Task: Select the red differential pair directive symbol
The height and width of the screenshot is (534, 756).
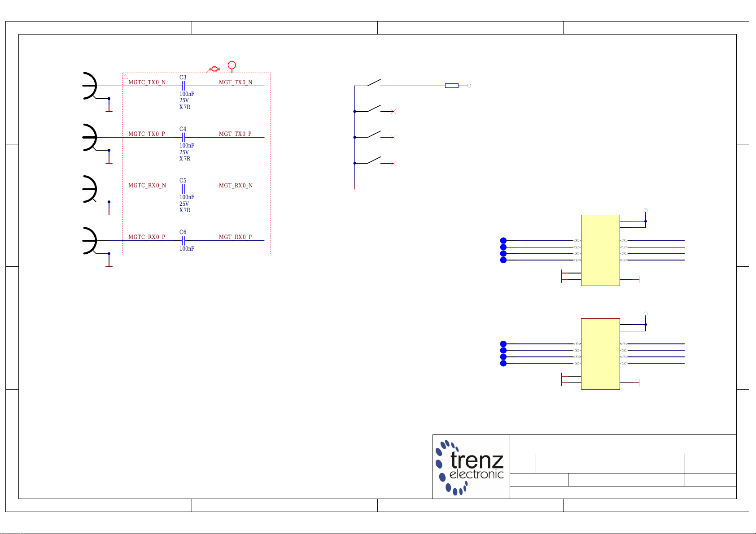Action: click(x=214, y=69)
